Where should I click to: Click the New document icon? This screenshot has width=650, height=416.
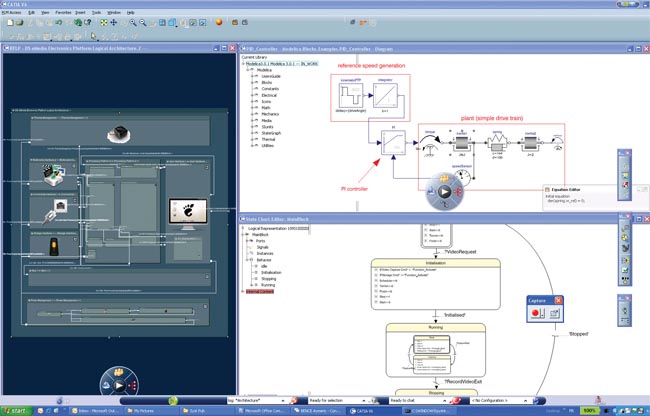10,23
